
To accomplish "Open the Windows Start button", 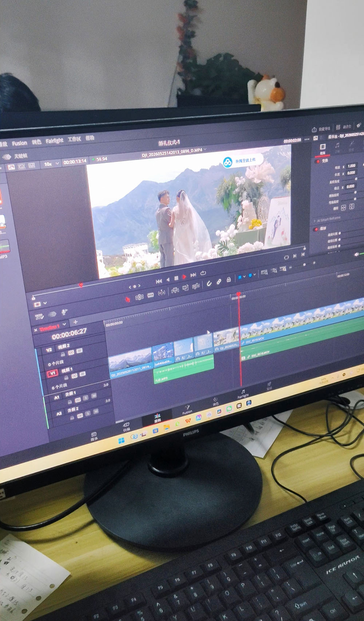I will (x=121, y=441).
